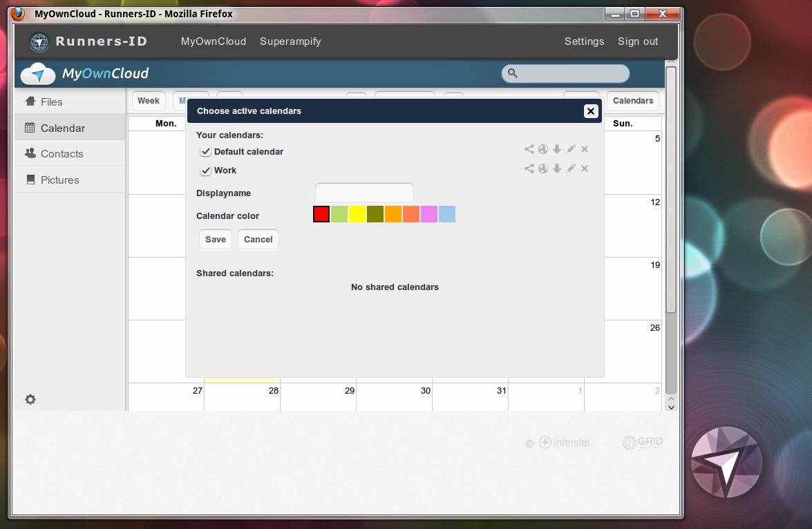Image resolution: width=812 pixels, height=529 pixels.
Task: Click the page vertical scrollbar thumb
Action: pos(671,190)
